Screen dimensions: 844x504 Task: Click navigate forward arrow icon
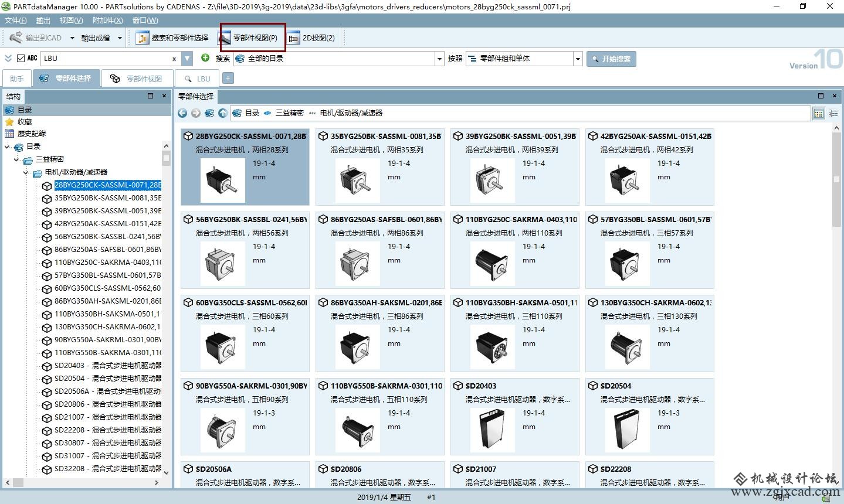click(196, 113)
